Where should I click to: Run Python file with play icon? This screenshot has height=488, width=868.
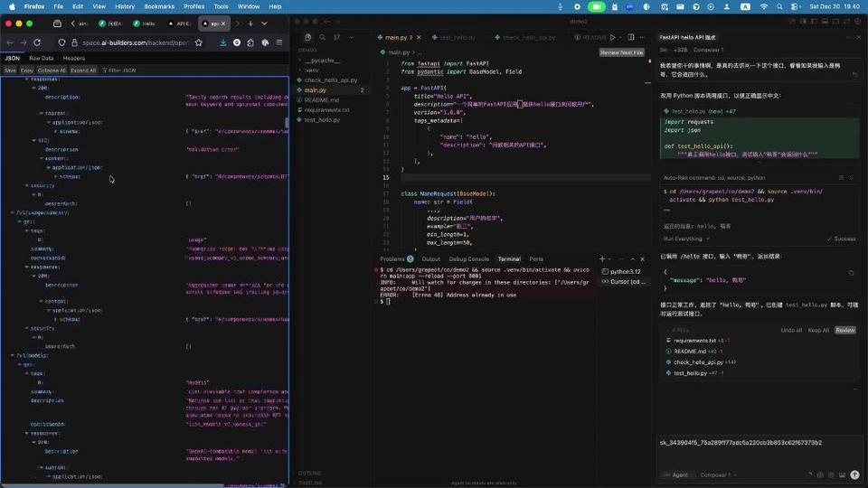(612, 37)
